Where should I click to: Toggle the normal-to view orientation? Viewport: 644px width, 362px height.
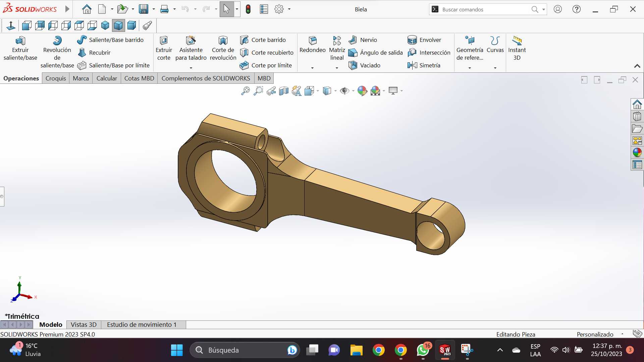pos(11,25)
